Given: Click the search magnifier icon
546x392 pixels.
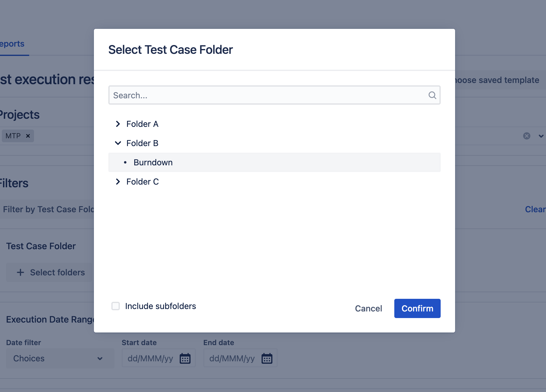Looking at the screenshot, I should [432, 95].
